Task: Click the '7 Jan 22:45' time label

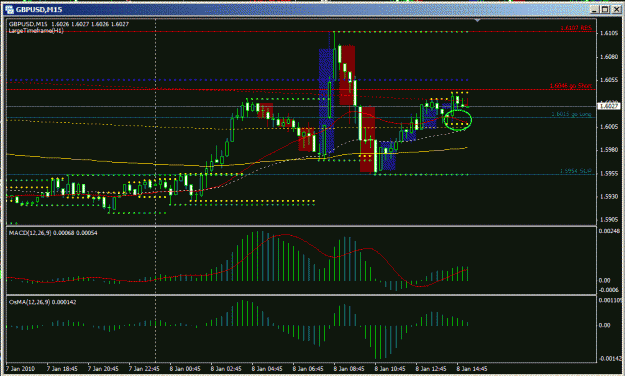Action: (144, 369)
